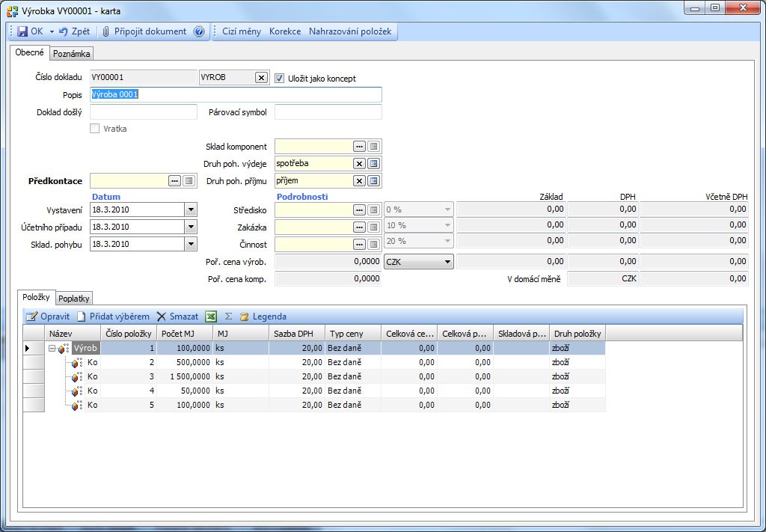This screenshot has height=532, width=766.
Task: Click the Excel export icon in items toolbar
Action: [210, 317]
